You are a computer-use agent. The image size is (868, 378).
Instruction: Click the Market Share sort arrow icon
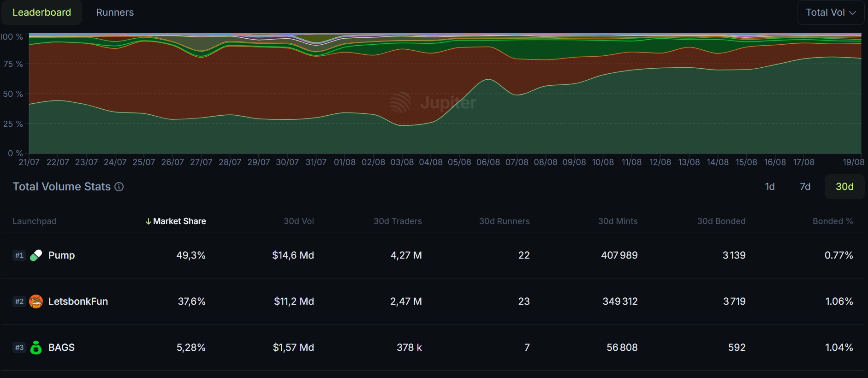tap(148, 221)
